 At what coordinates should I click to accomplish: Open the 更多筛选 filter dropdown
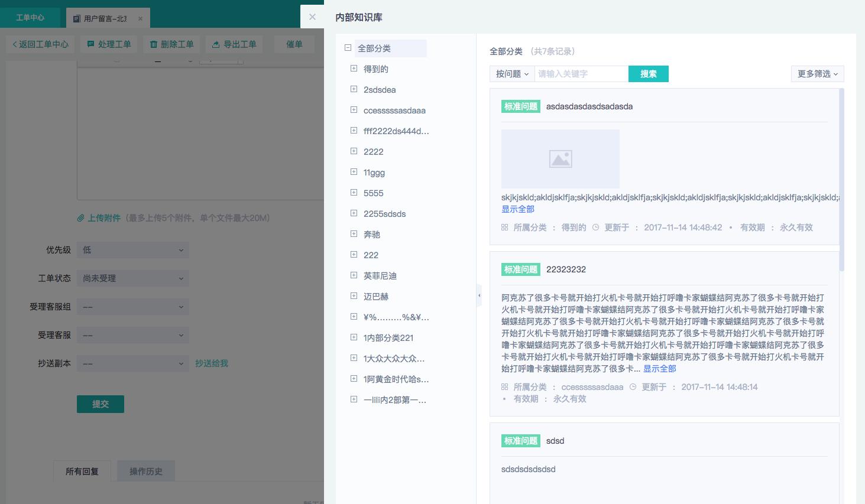pos(817,74)
